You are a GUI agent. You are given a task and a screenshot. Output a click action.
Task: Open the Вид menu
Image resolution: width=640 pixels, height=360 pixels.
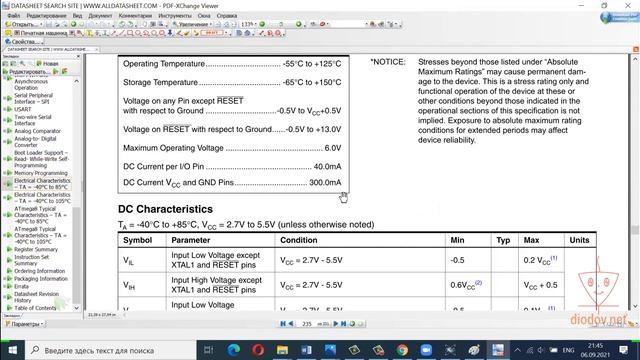[77, 16]
